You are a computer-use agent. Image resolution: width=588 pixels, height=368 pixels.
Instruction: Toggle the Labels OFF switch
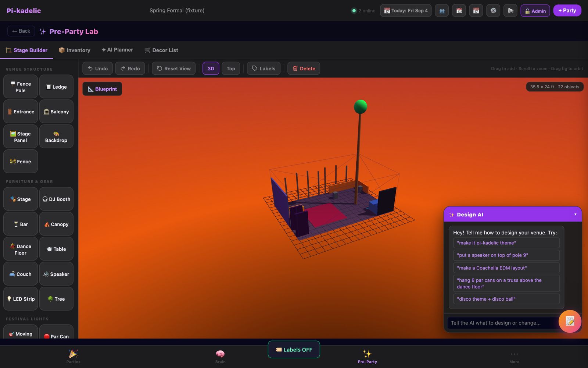[x=294, y=350]
